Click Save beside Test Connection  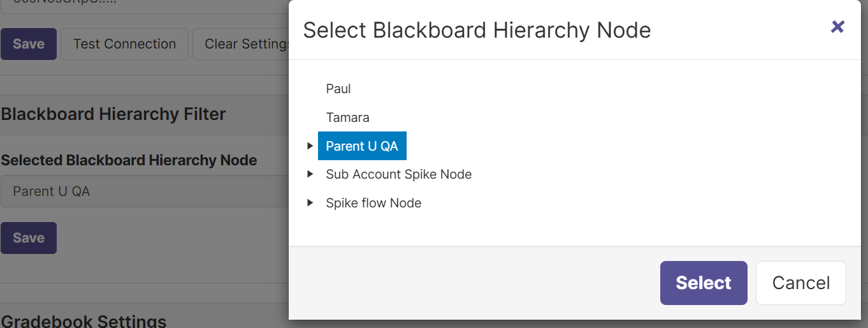click(x=29, y=44)
